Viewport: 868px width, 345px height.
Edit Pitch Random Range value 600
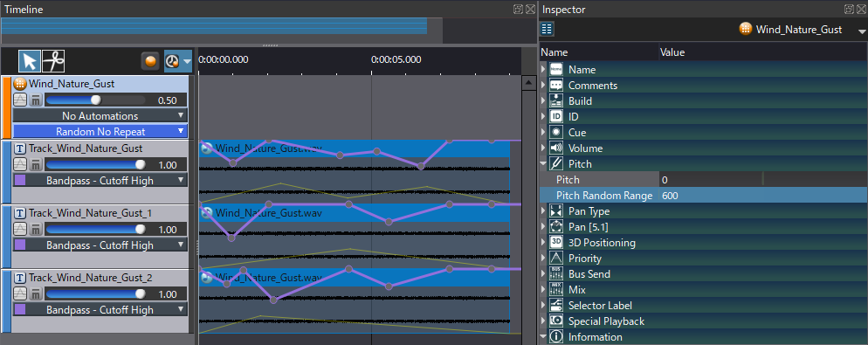click(763, 196)
